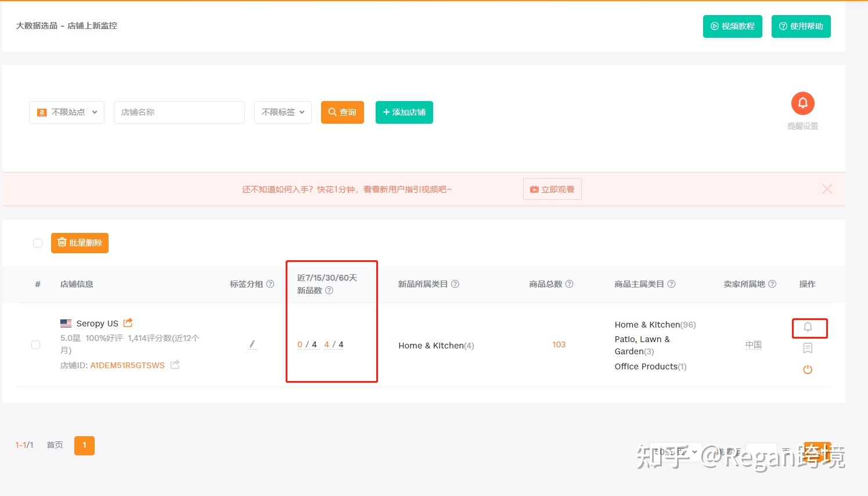Screen dimensions: 868x496
Task: Click 立即观看 watch now button
Action: pos(552,189)
